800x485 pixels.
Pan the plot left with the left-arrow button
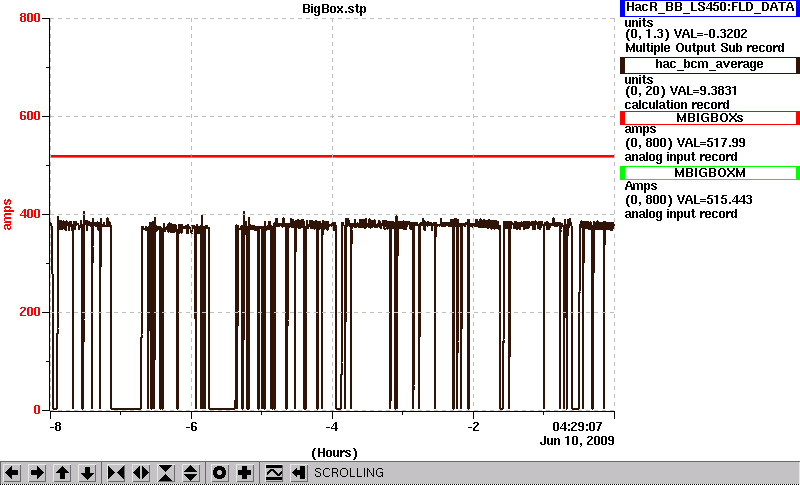(x=12, y=473)
